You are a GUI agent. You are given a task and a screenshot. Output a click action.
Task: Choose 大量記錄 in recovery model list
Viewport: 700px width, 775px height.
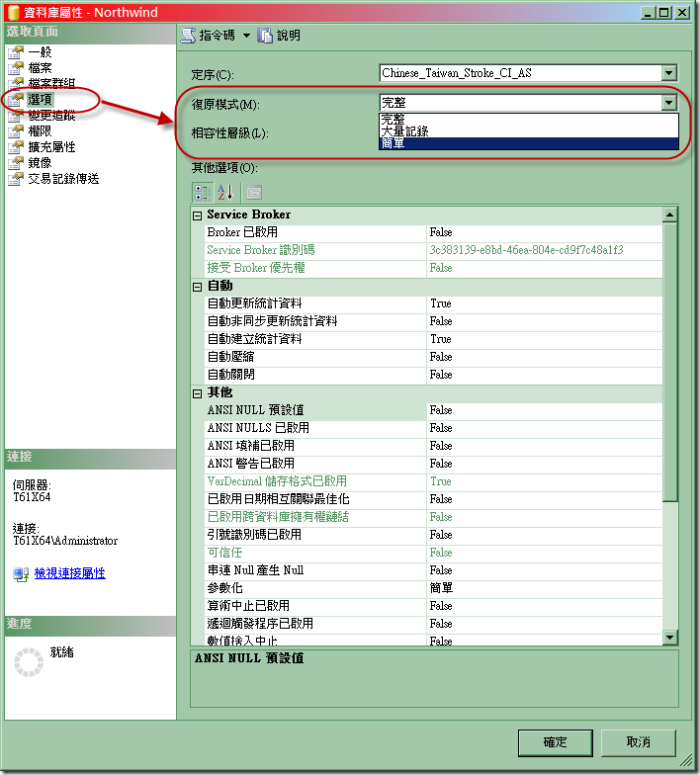pos(529,131)
